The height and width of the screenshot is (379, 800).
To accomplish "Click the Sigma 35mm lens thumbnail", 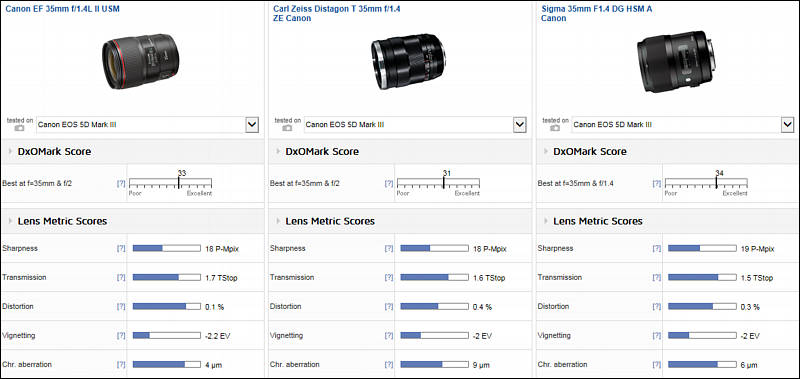I will pyautogui.click(x=676, y=62).
